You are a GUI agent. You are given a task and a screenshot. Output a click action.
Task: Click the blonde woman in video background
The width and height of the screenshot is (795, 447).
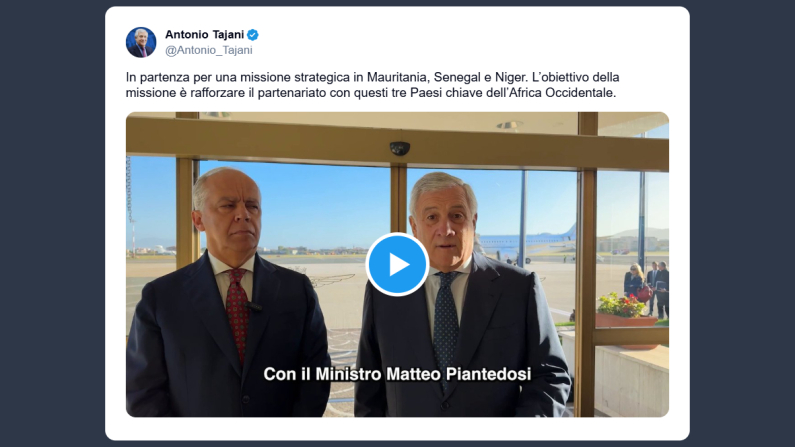634,284
